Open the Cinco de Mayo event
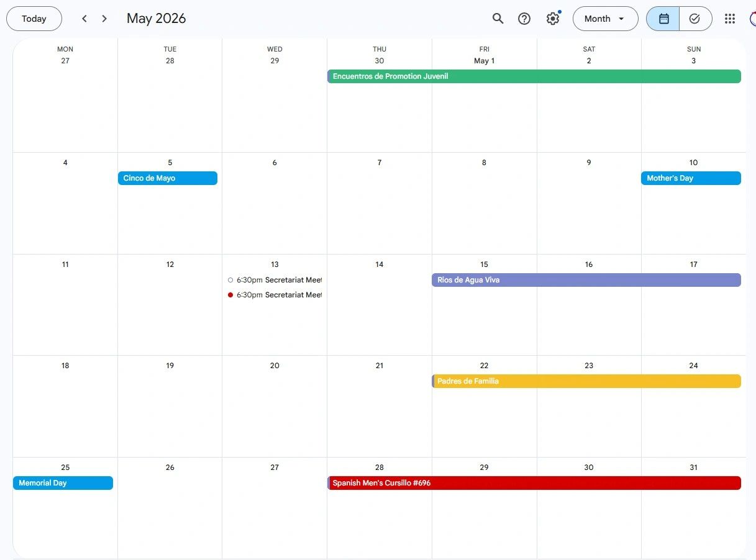The height and width of the screenshot is (560, 756). coord(168,178)
